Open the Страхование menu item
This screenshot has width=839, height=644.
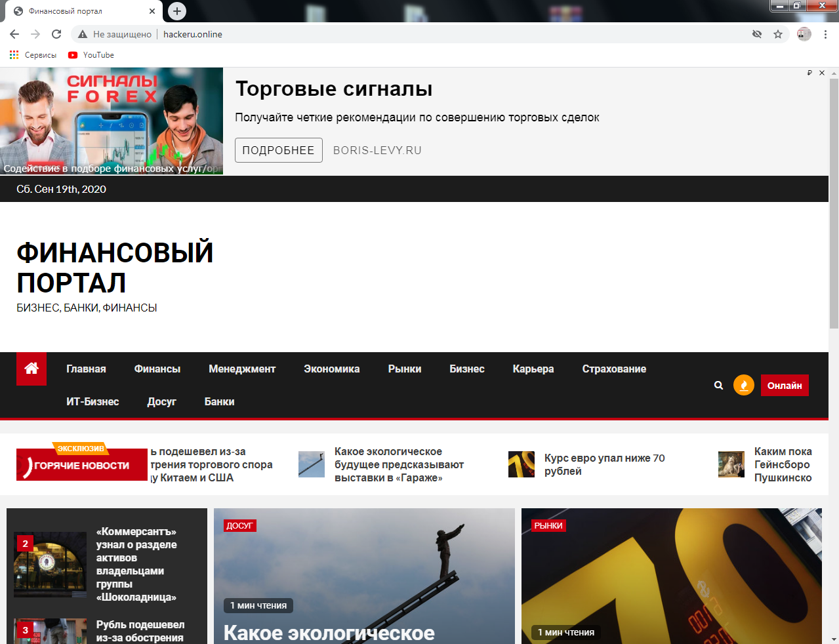point(614,369)
